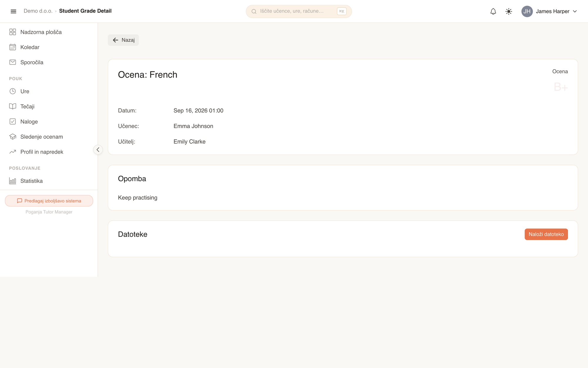This screenshot has height=368, width=588.
Task: Click the Student Grade Detail breadcrumb title
Action: tap(85, 11)
